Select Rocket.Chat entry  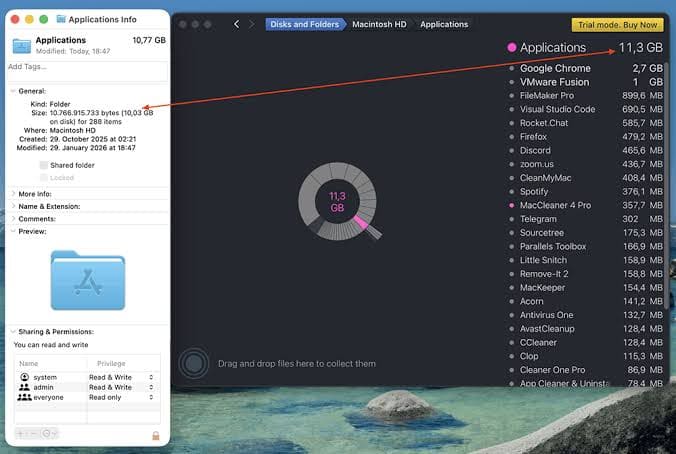(x=586, y=123)
